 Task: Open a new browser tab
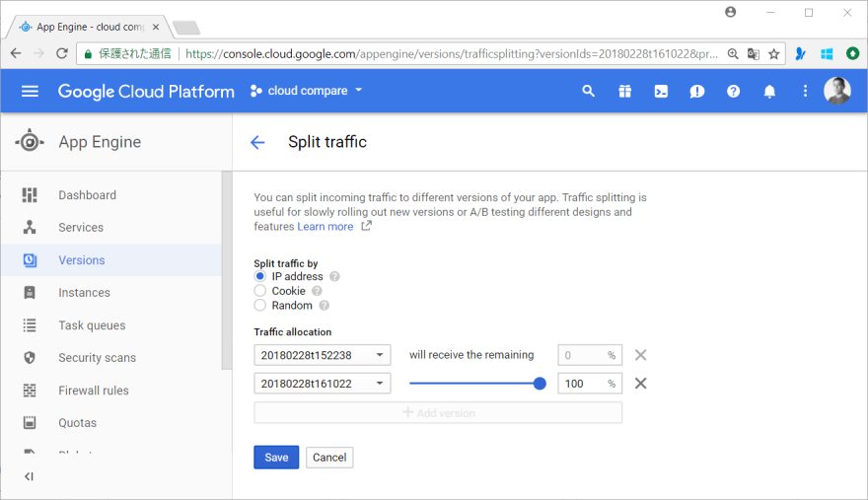coord(186,28)
